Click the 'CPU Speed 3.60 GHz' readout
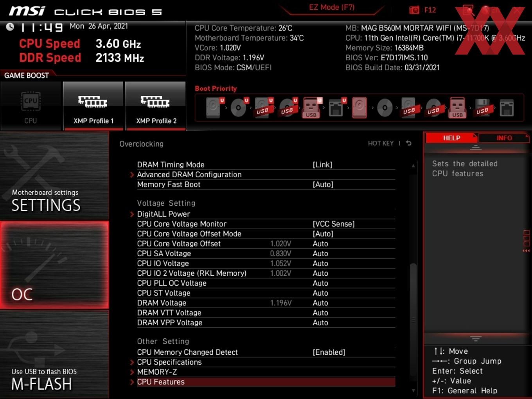The width and height of the screenshot is (532, 399). [80, 44]
